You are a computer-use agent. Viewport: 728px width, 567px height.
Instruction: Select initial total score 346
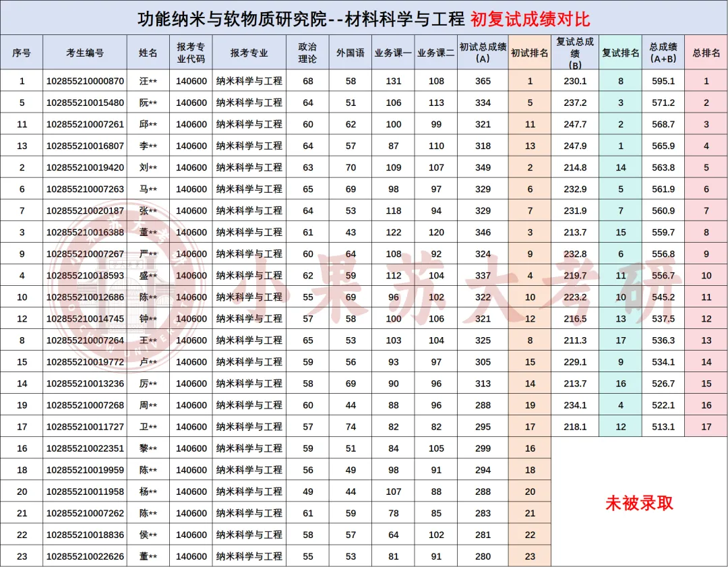483,232
